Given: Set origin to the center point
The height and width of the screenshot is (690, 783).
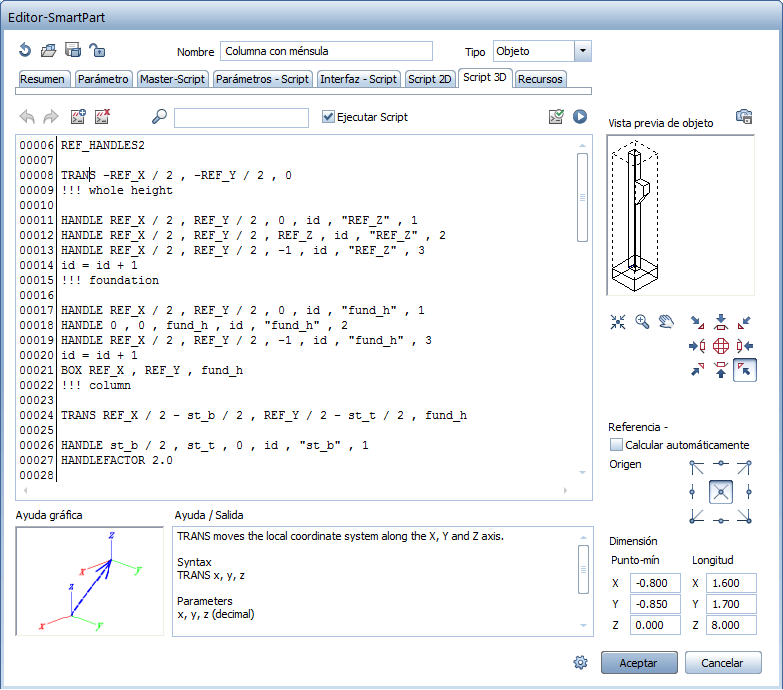Looking at the screenshot, I should (721, 492).
